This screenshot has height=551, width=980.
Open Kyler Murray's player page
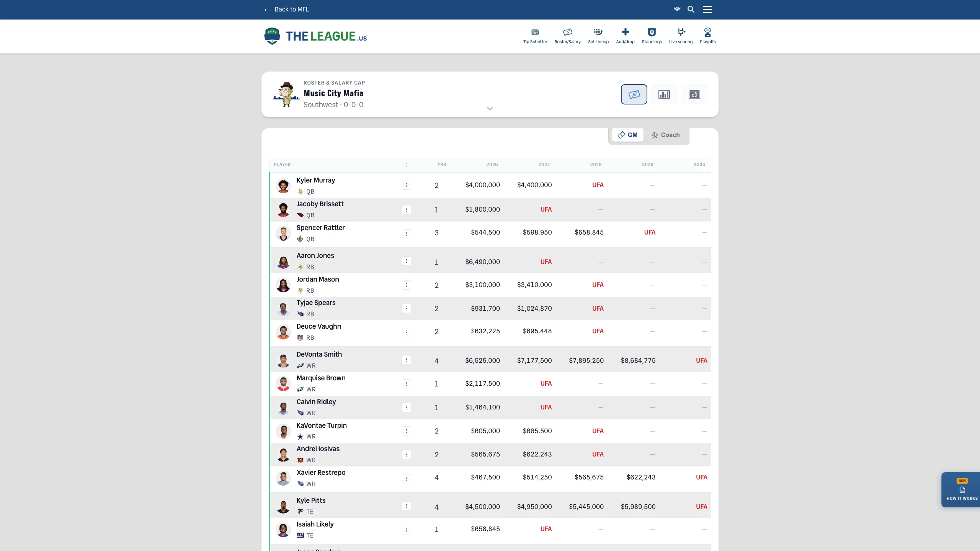(315, 180)
